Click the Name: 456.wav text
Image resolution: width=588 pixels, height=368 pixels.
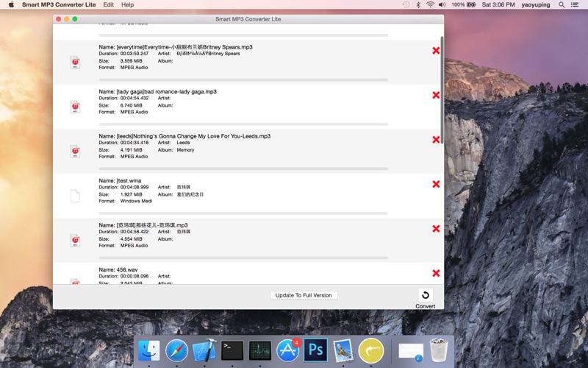118,269
